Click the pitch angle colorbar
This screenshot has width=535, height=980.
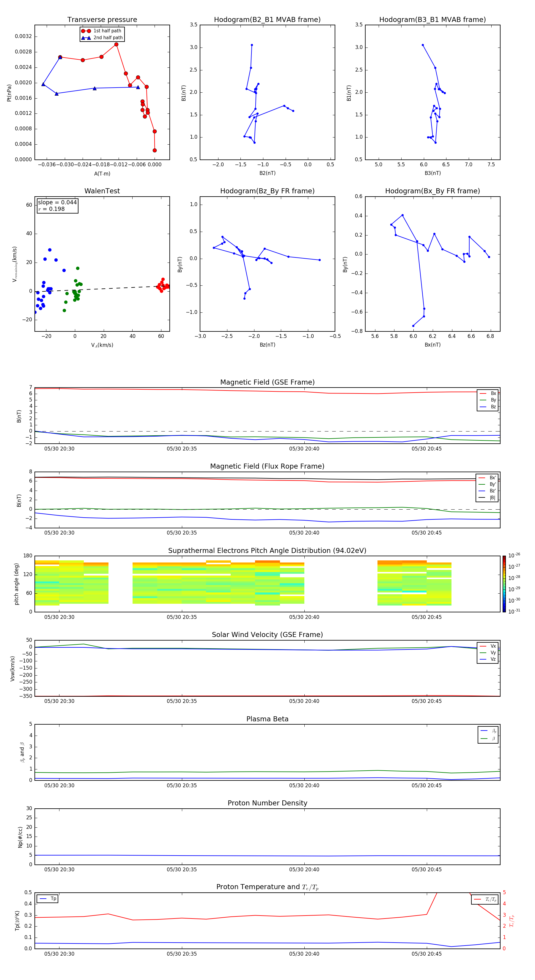click(x=504, y=584)
